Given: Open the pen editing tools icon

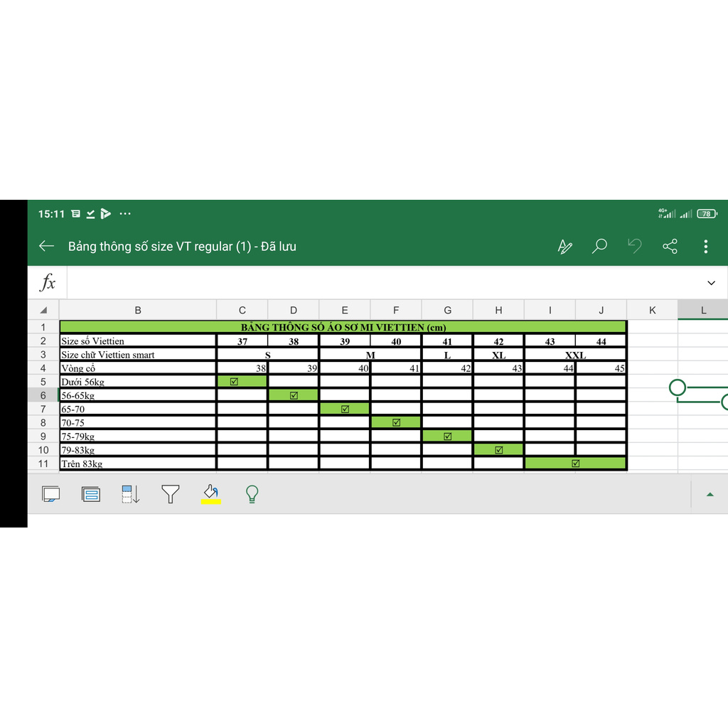Looking at the screenshot, I should (x=564, y=246).
